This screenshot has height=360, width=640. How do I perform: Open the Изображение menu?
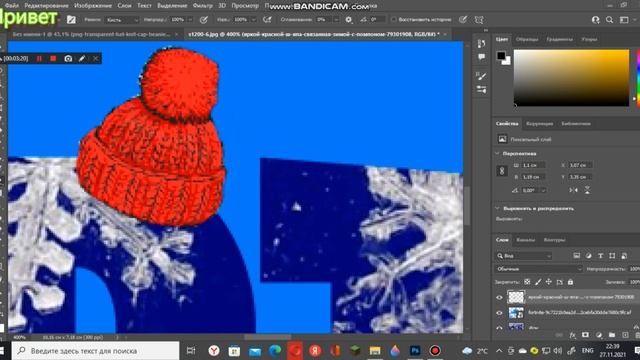tap(93, 6)
